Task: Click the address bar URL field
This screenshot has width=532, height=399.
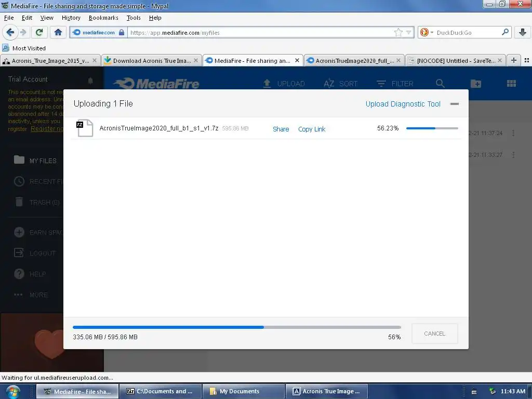Action: [261, 33]
